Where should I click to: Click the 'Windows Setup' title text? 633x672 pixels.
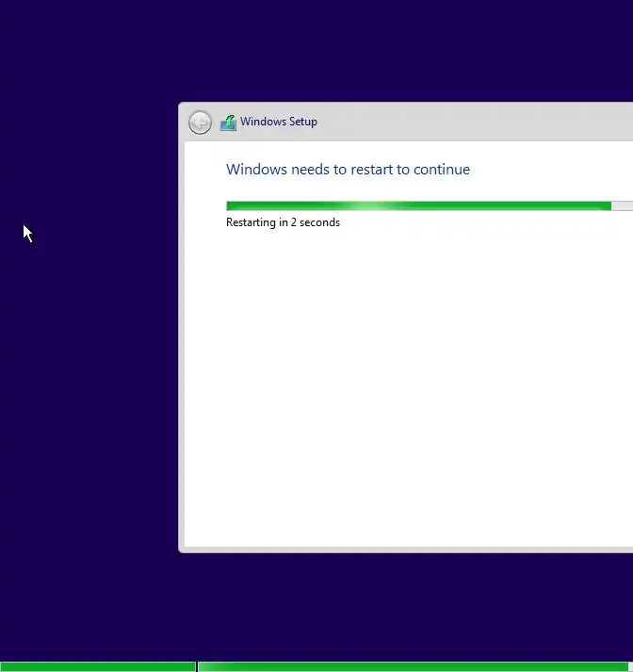tap(279, 122)
